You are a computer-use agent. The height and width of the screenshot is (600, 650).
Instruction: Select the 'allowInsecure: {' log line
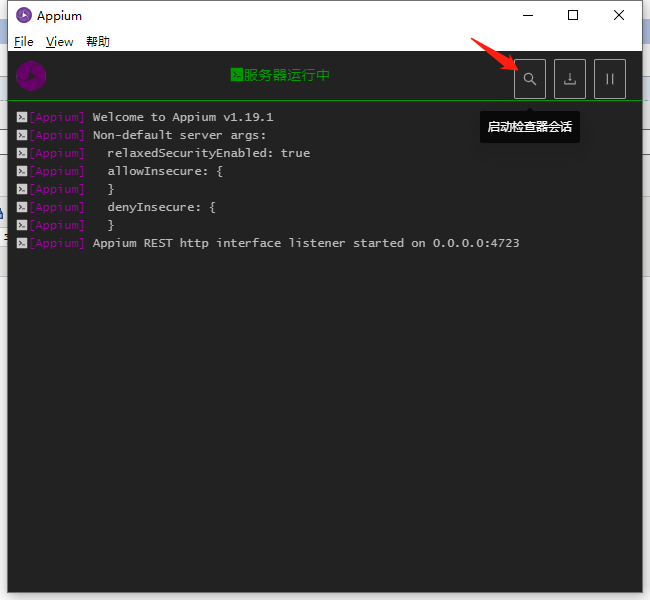(165, 171)
